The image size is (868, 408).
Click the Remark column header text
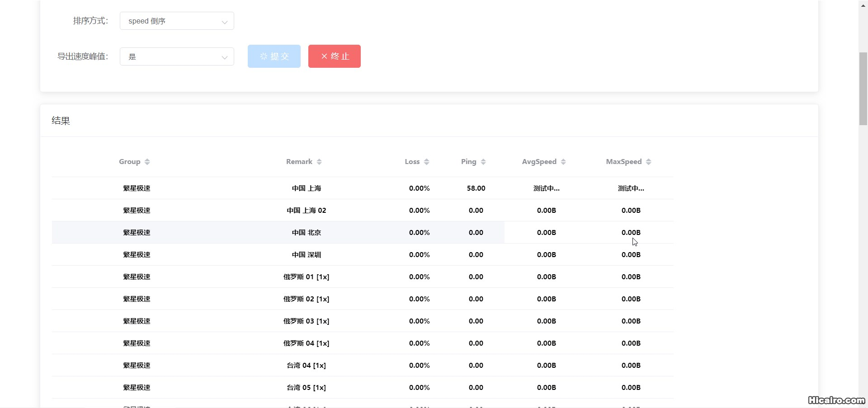299,162
